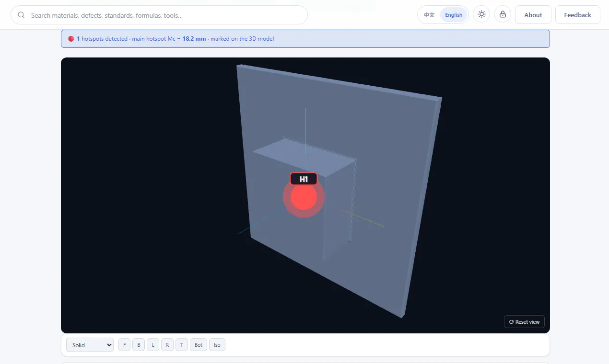Open the About page
The width and height of the screenshot is (609, 364).
pyautogui.click(x=533, y=15)
